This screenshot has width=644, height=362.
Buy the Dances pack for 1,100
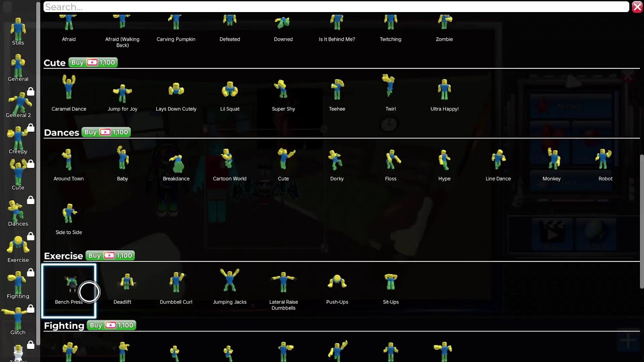pos(106,132)
